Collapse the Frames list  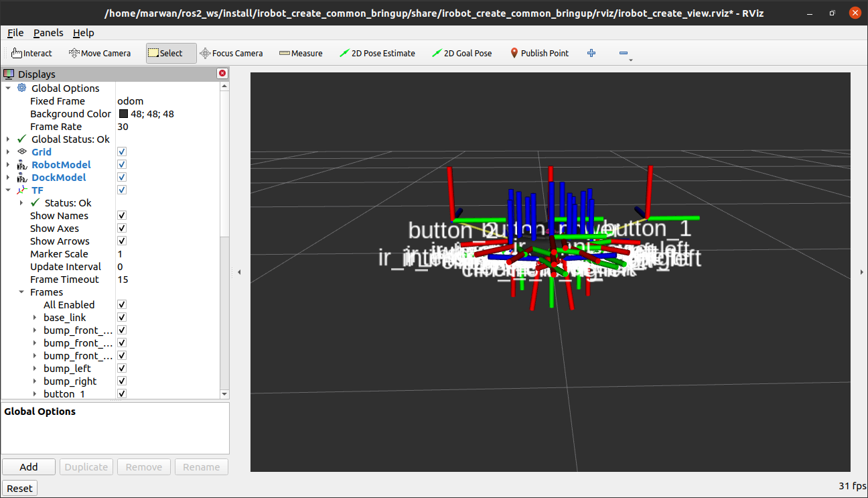coord(21,292)
